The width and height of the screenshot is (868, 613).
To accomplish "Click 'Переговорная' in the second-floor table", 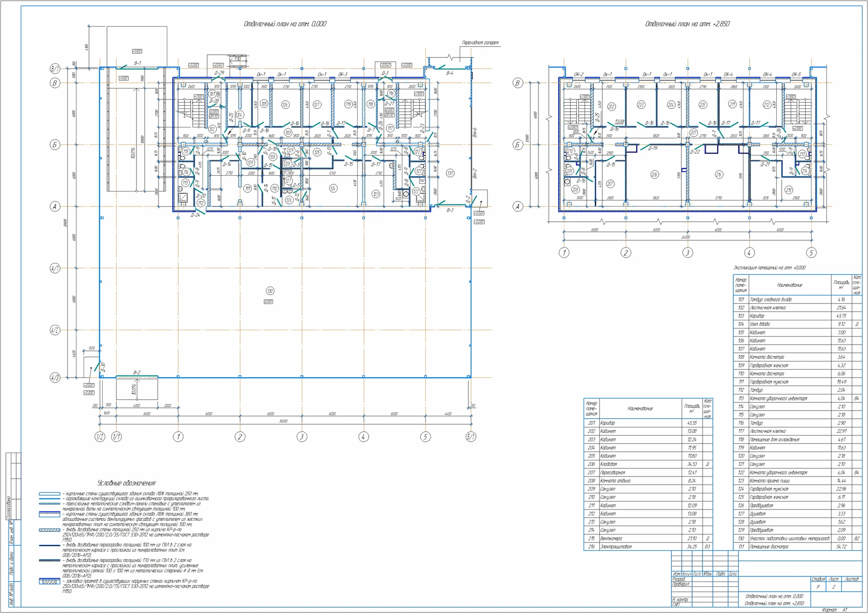I will (x=612, y=473).
